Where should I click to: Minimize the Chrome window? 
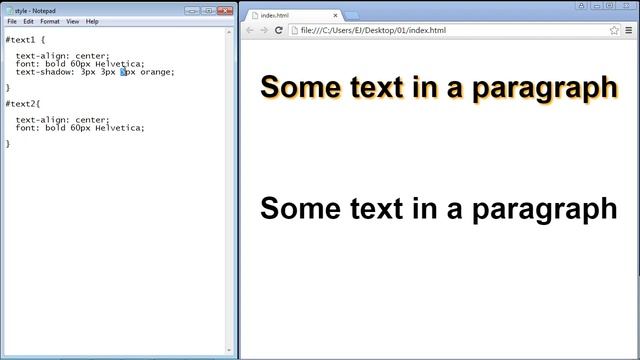pos(597,5)
